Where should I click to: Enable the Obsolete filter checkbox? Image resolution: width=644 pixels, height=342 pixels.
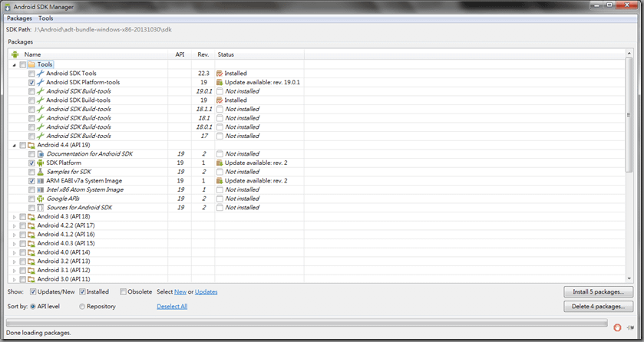pos(124,292)
